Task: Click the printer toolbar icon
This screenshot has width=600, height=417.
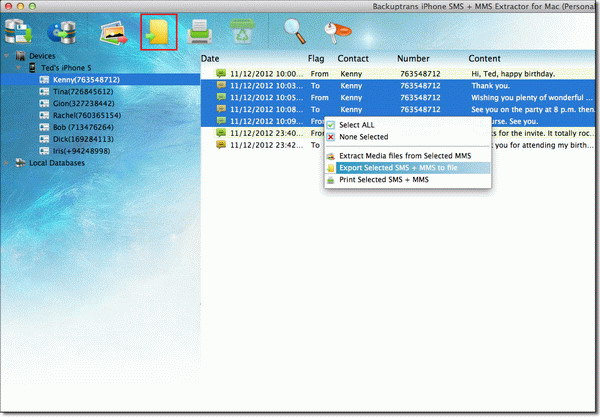Action: (x=200, y=31)
